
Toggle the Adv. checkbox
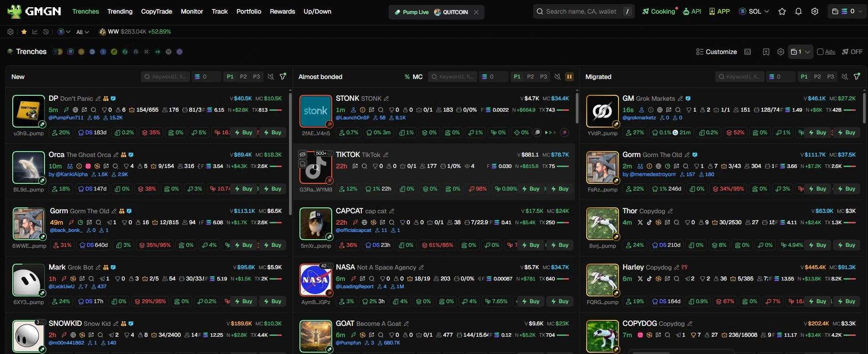[820, 52]
